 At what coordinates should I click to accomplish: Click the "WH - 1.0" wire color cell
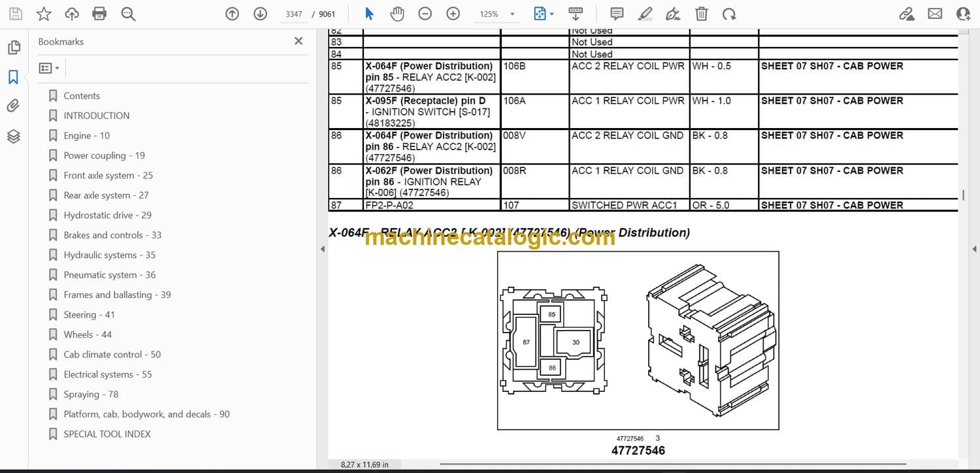(725, 112)
